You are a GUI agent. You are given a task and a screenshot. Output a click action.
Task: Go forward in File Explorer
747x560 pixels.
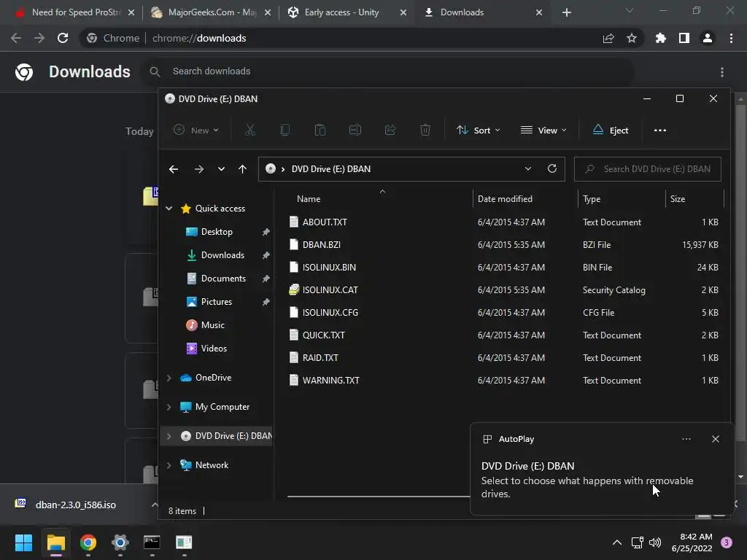(198, 169)
